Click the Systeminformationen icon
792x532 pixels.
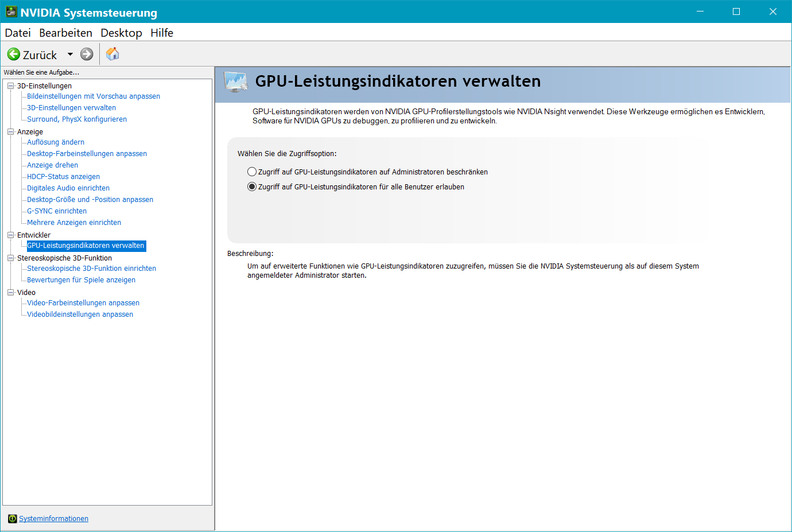[x=13, y=519]
